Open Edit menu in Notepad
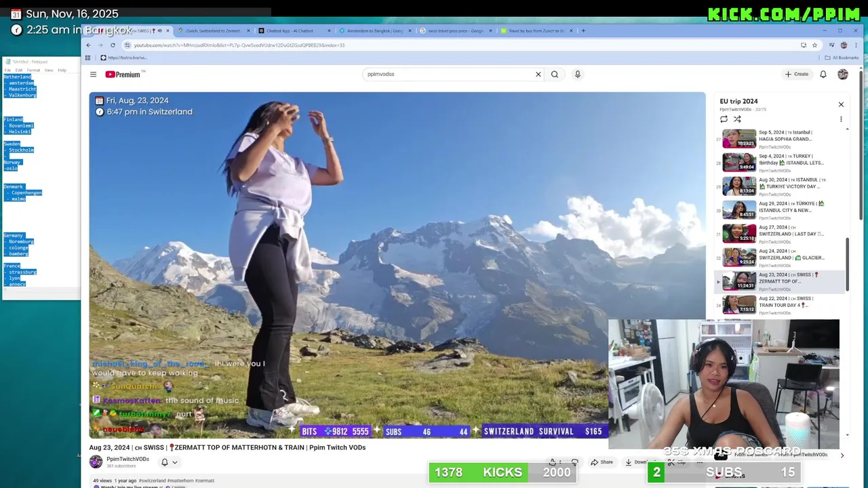 pyautogui.click(x=19, y=70)
